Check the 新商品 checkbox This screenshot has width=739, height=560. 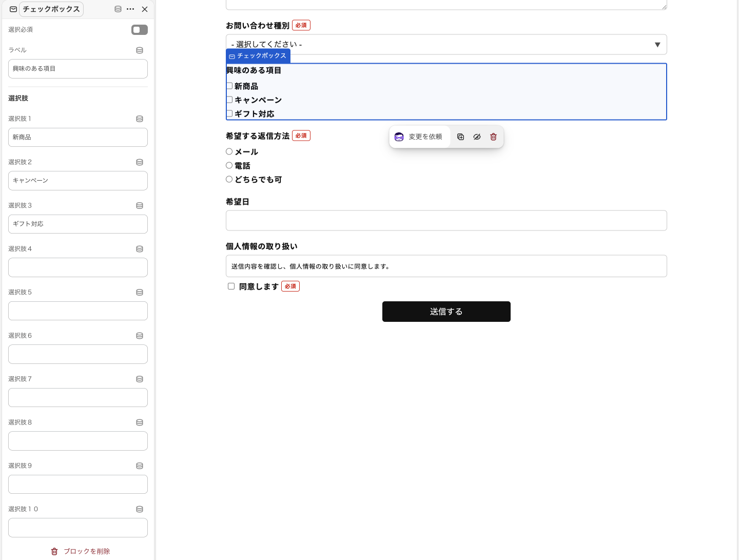[x=229, y=86]
